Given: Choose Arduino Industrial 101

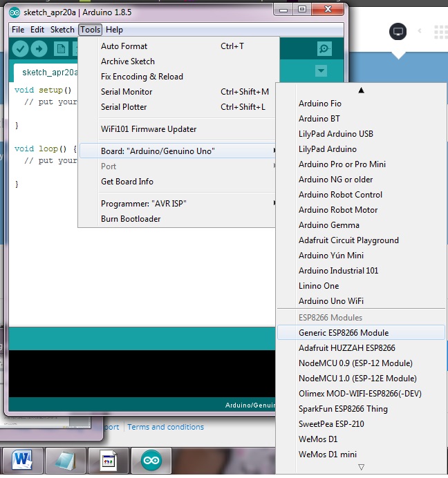Looking at the screenshot, I should tap(361, 271).
